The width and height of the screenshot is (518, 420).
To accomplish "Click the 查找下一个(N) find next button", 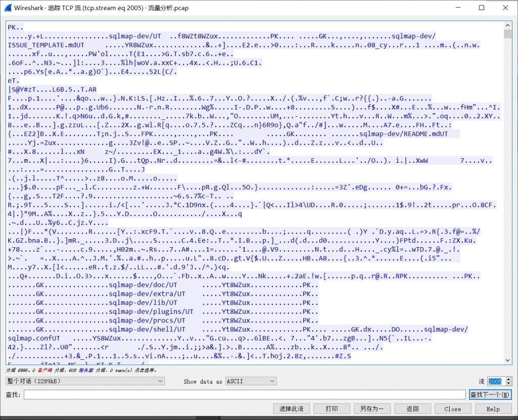I will point(490,395).
